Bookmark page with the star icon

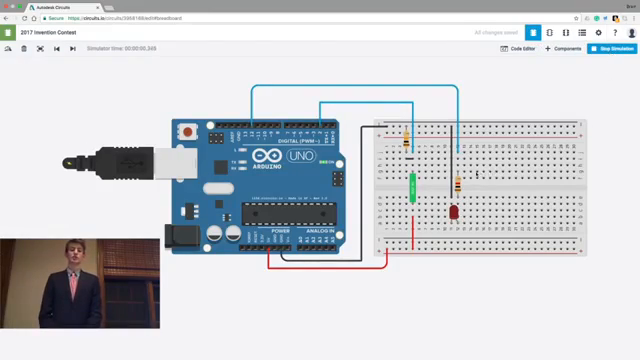coord(576,18)
